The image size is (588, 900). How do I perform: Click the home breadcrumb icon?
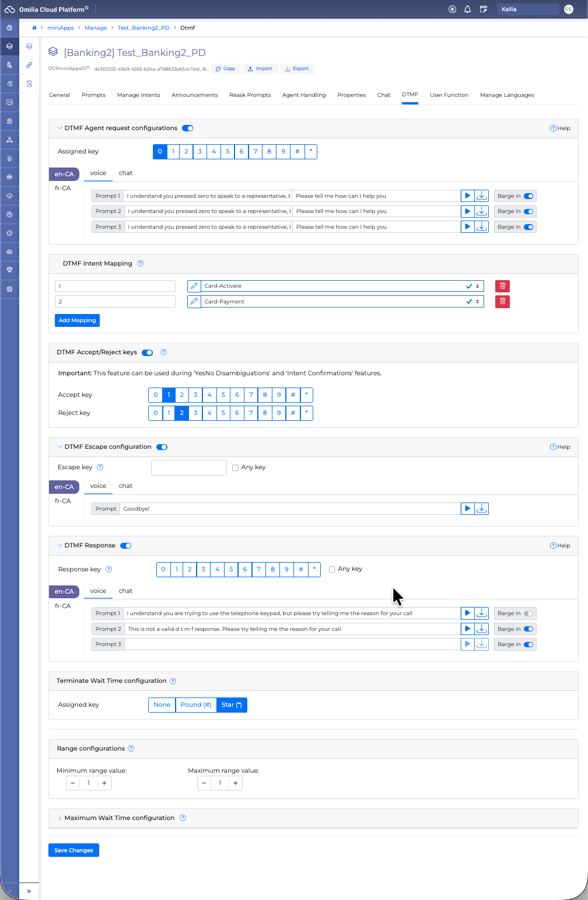(x=34, y=28)
